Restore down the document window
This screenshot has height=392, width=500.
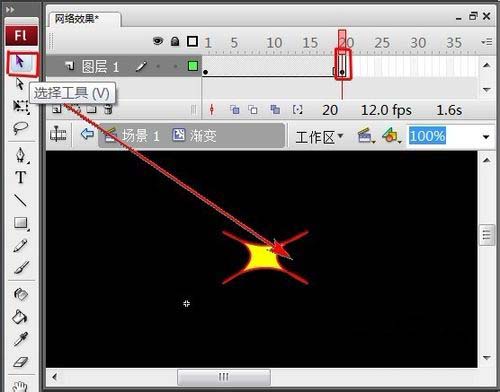pyautogui.click(x=473, y=16)
